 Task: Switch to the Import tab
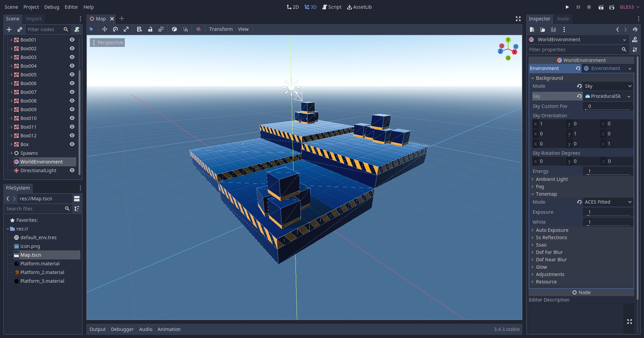point(34,19)
